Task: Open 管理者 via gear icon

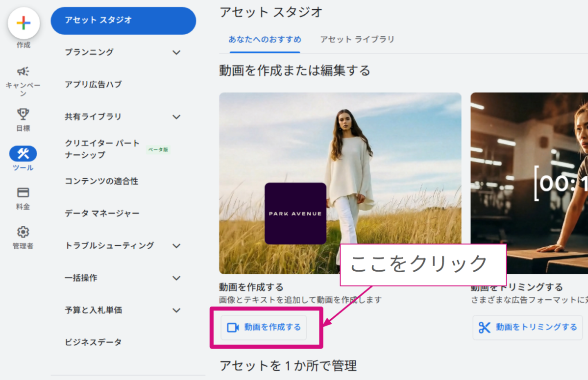Action: coord(23,232)
